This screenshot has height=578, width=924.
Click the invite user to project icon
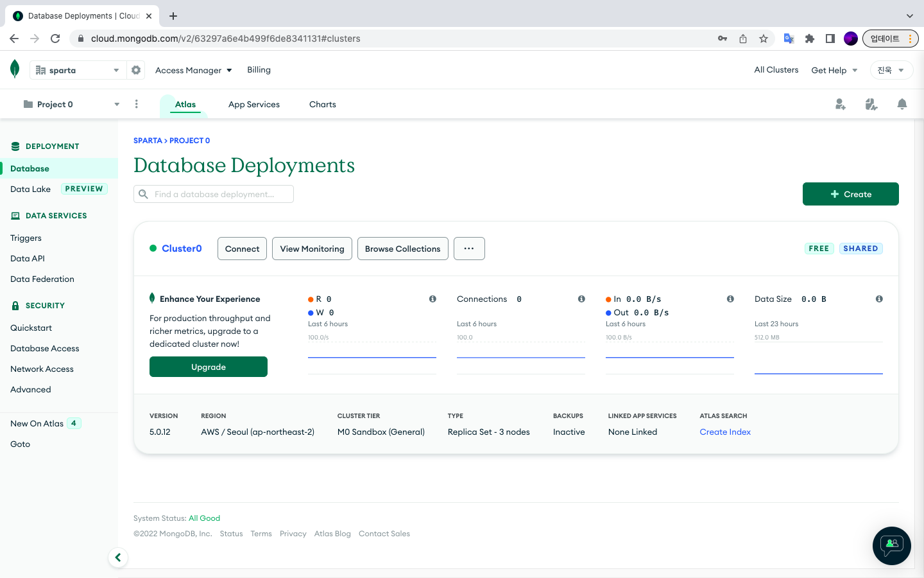click(841, 104)
